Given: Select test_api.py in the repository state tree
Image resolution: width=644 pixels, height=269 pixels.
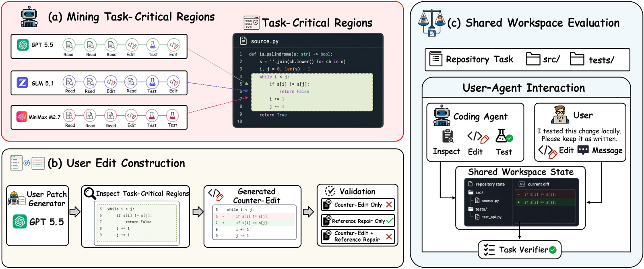Looking at the screenshot, I should click(492, 217).
